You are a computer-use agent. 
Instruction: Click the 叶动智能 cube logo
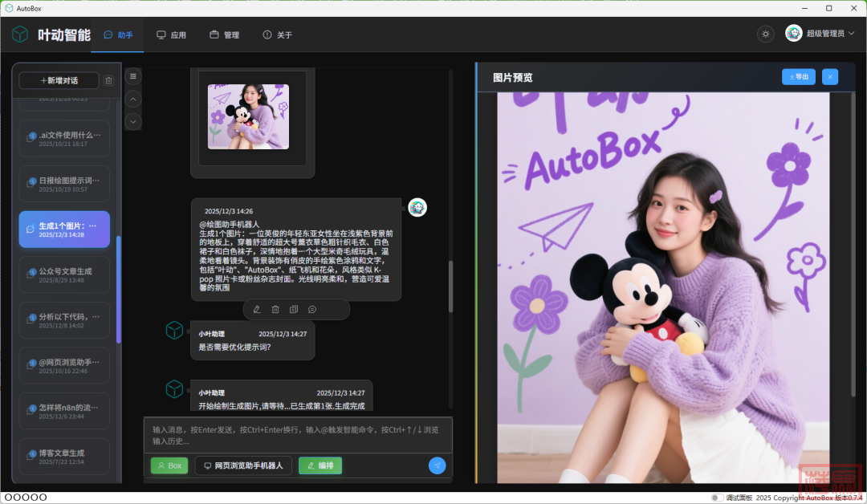pyautogui.click(x=20, y=35)
